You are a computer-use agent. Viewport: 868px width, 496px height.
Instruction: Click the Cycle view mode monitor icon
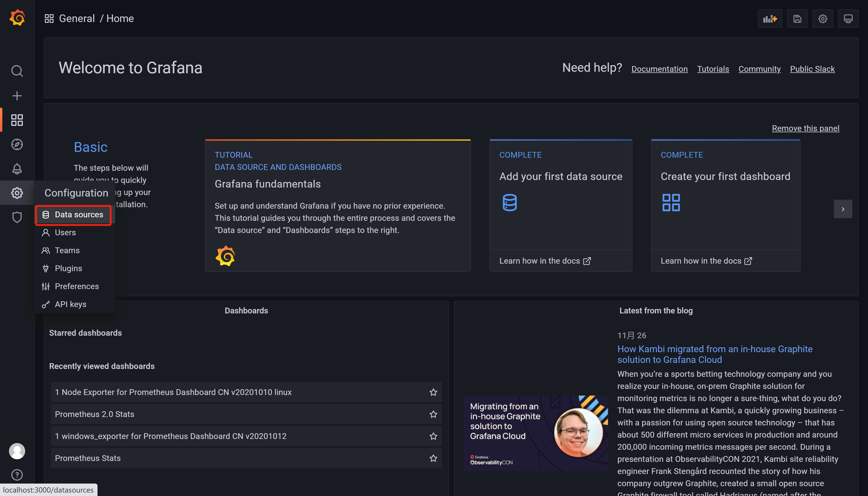pyautogui.click(x=848, y=19)
